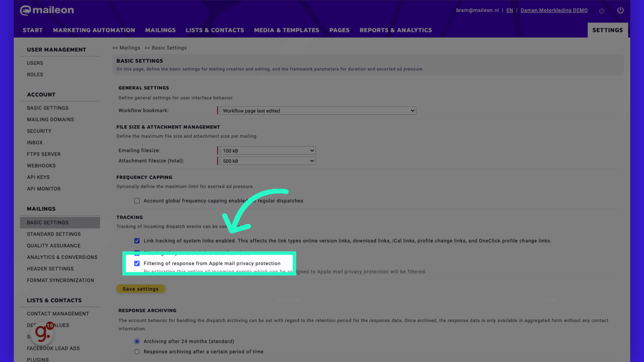Click the START navigation menu item

[32, 30]
